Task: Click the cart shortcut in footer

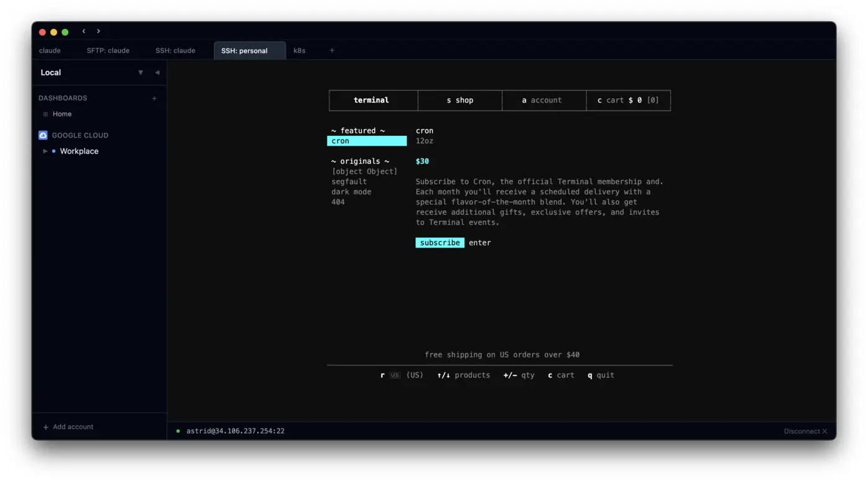Action: pos(561,375)
